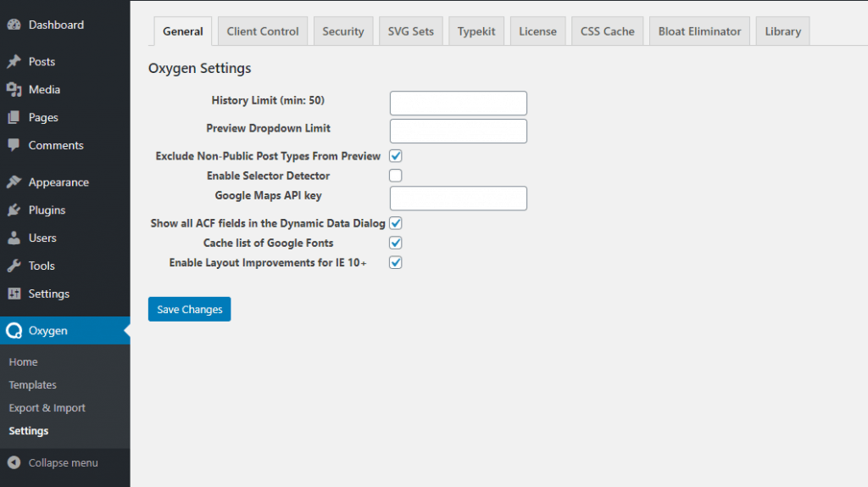Viewport: 868px width, 487px height.
Task: Toggle Cache list of Google Fonts checkbox
Action: point(396,243)
